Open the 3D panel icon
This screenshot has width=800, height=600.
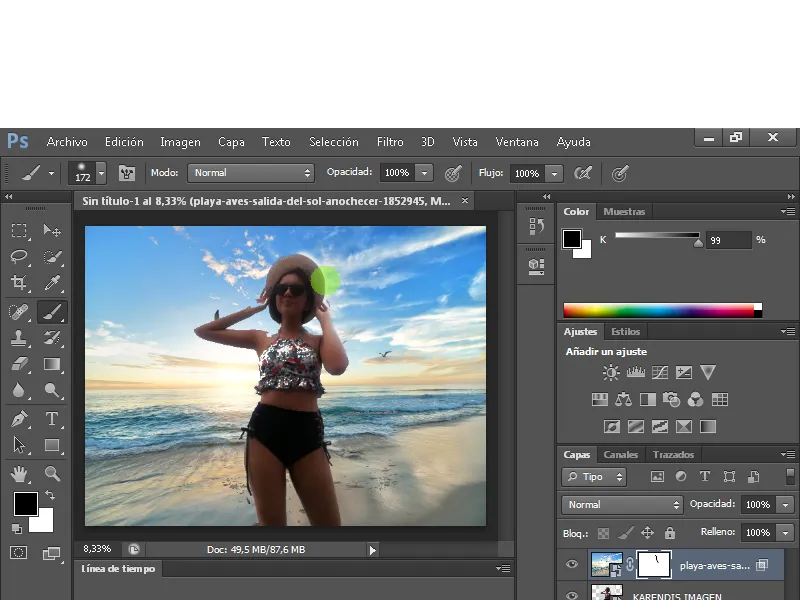tap(536, 266)
